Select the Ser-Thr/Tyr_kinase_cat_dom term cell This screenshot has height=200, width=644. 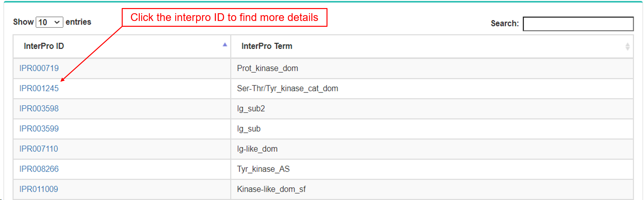(287, 88)
